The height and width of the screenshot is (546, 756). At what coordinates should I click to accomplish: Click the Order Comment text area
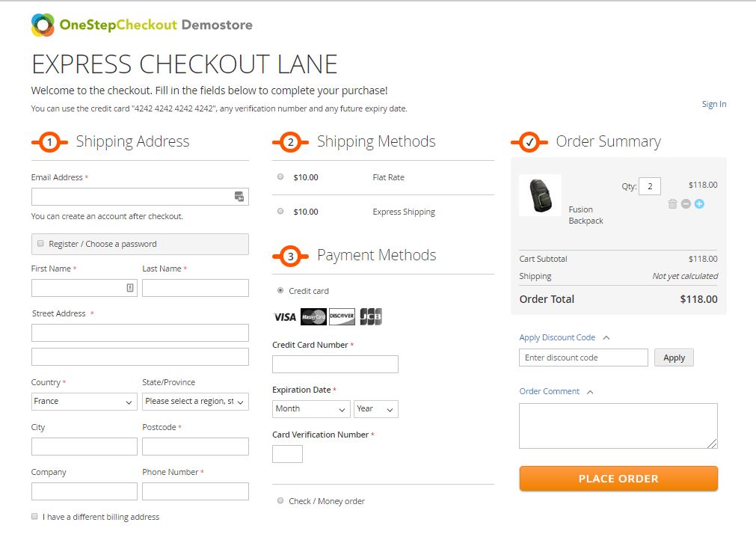(x=618, y=426)
